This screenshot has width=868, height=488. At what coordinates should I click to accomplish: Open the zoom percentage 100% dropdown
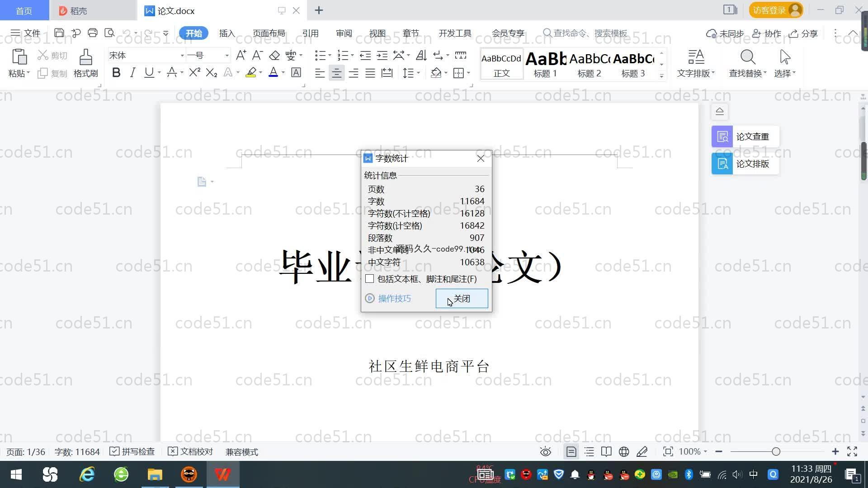click(693, 452)
